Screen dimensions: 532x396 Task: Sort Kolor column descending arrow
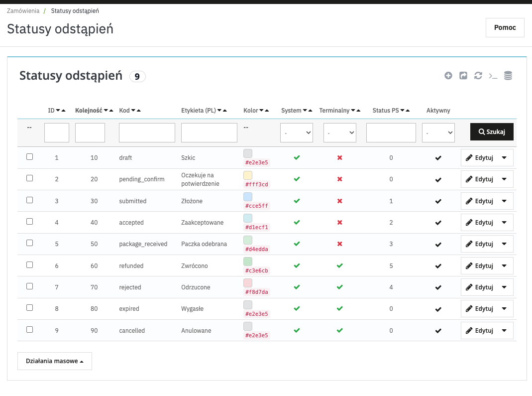tap(261, 111)
